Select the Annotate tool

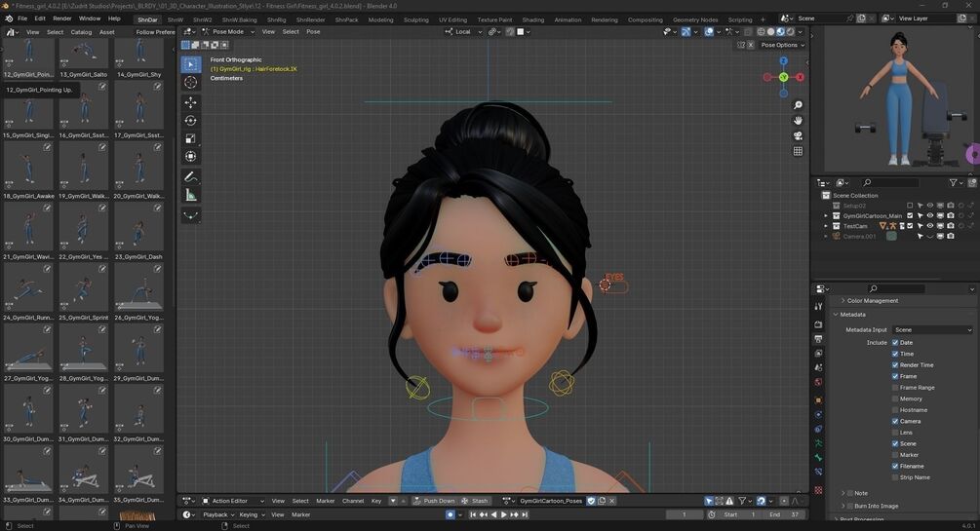click(190, 177)
